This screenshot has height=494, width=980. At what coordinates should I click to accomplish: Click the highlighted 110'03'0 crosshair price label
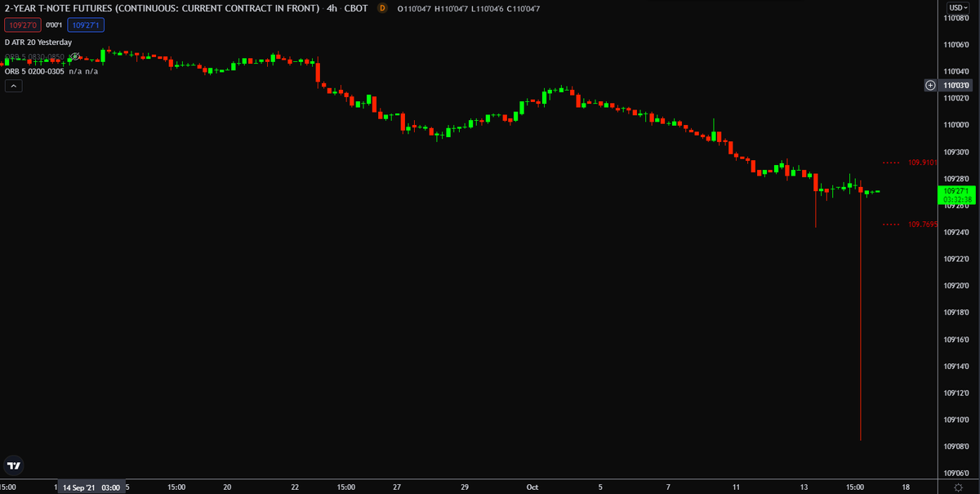[955, 85]
